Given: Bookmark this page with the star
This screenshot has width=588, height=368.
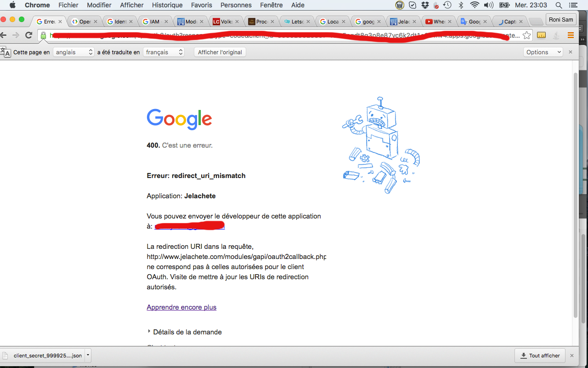Looking at the screenshot, I should click(527, 35).
